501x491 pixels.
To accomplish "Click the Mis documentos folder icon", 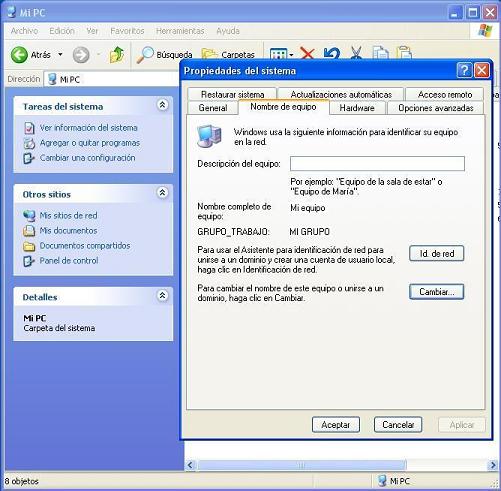I will pos(29,231).
